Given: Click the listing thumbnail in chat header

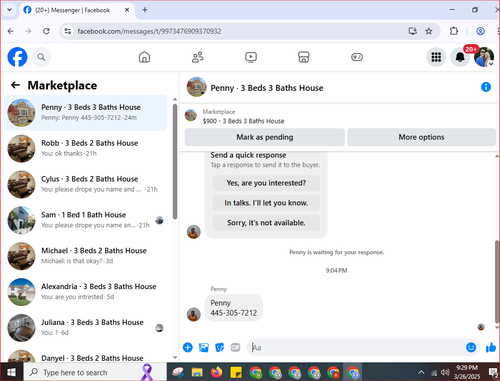Looking at the screenshot, I should point(196,87).
